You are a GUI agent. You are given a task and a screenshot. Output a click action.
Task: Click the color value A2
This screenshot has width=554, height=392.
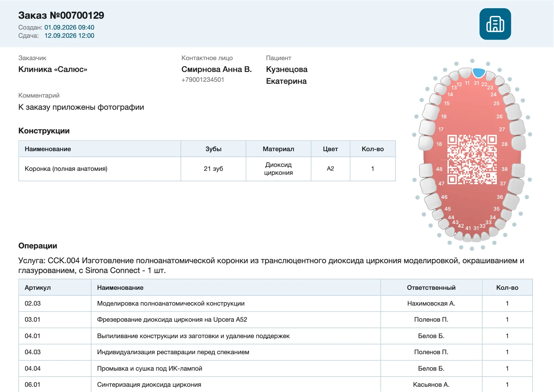(330, 169)
